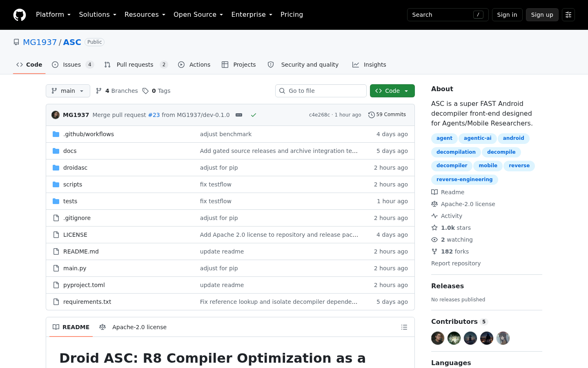Click the agentic-ai topic tag
The height and width of the screenshot is (368, 588).
478,138
